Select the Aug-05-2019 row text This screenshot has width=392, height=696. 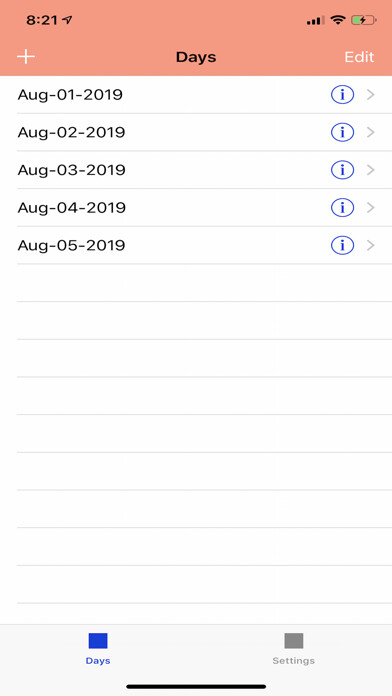[x=71, y=245]
